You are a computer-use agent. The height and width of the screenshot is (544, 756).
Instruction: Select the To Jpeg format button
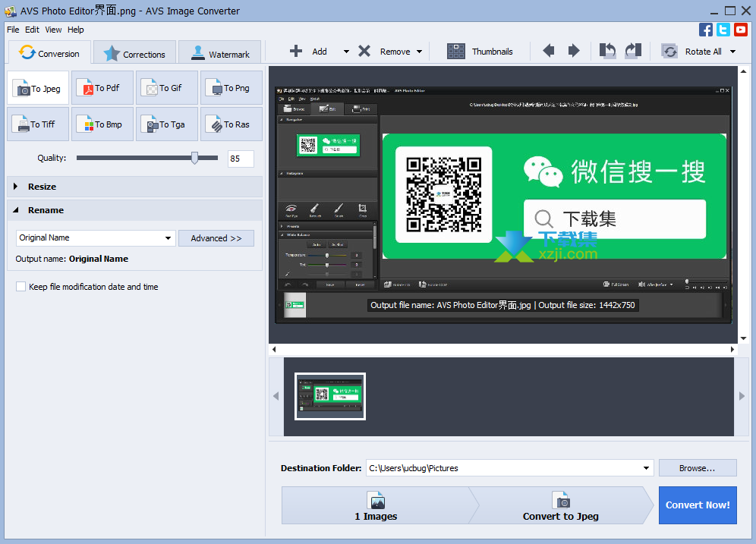pyautogui.click(x=38, y=88)
